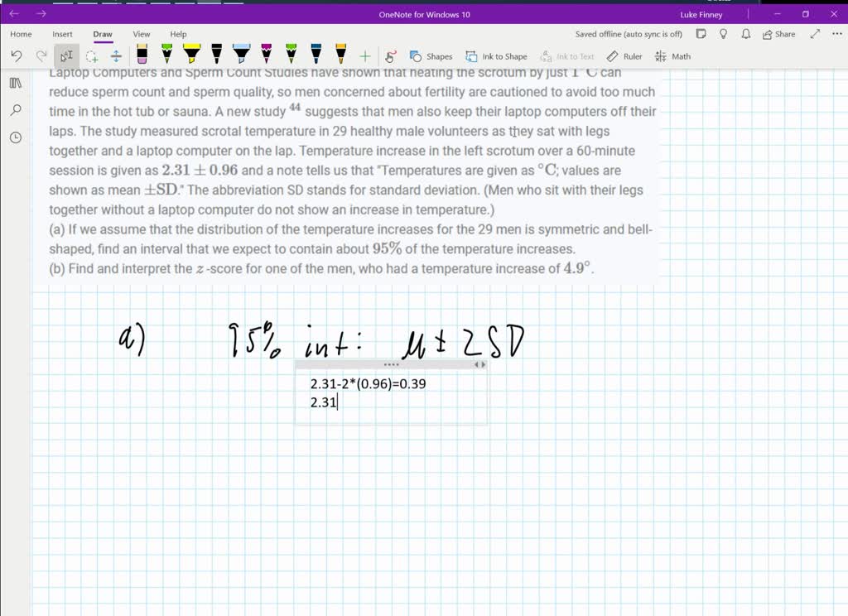The image size is (848, 616).
Task: Toggle the Ruler on canvas
Action: pyautogui.click(x=624, y=56)
